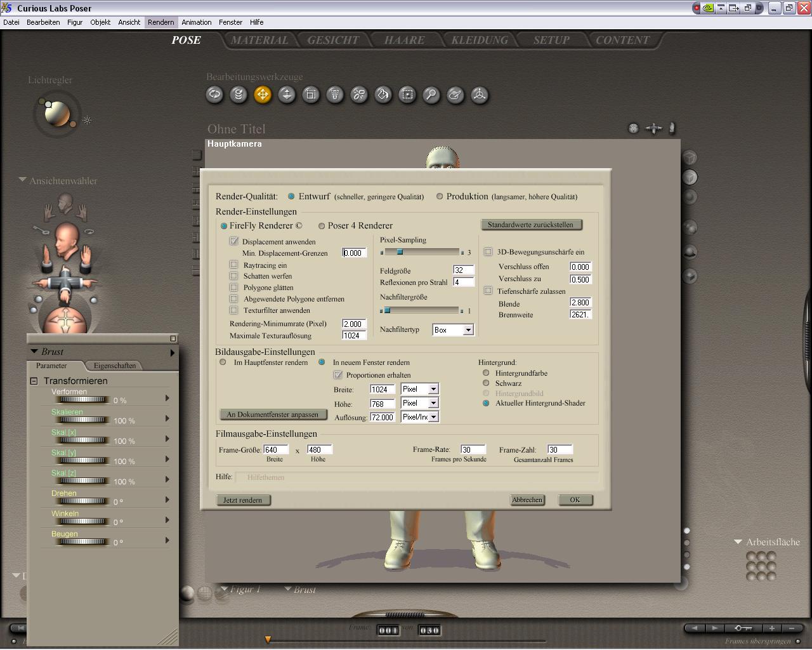Step to the previous frame arrow
812x650 pixels.
695,628
